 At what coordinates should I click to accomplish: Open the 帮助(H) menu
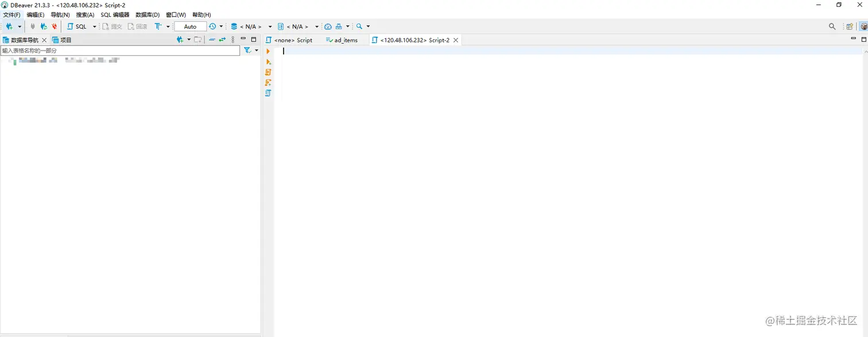[x=201, y=15]
